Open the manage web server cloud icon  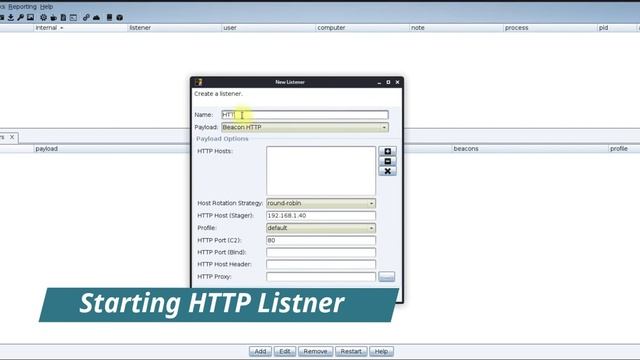pos(96,18)
